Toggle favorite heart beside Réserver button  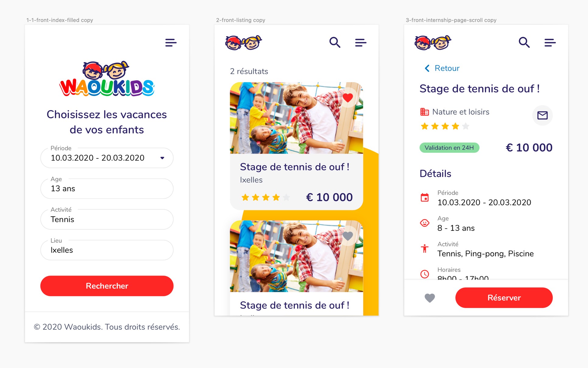(x=430, y=298)
